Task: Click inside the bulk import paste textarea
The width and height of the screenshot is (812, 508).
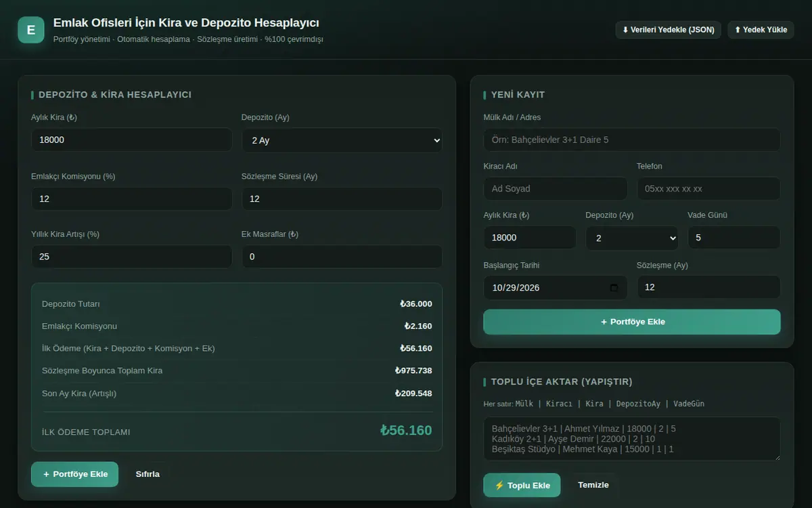Action: pyautogui.click(x=632, y=439)
